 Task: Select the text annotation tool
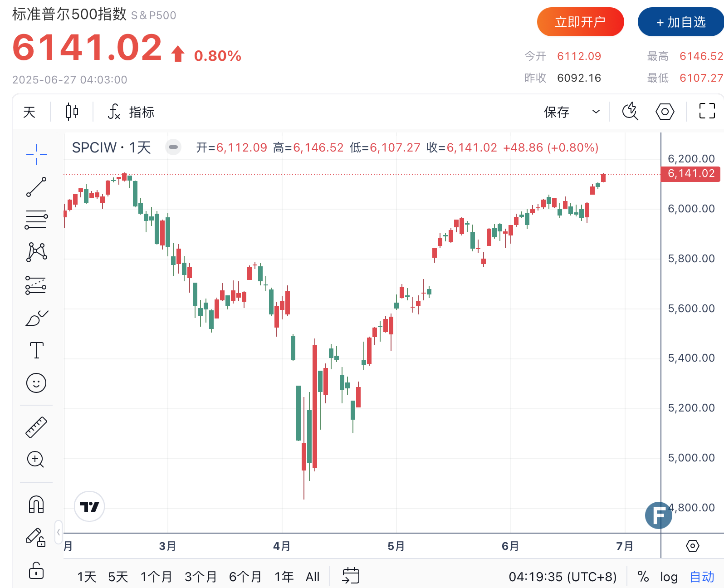coord(36,350)
